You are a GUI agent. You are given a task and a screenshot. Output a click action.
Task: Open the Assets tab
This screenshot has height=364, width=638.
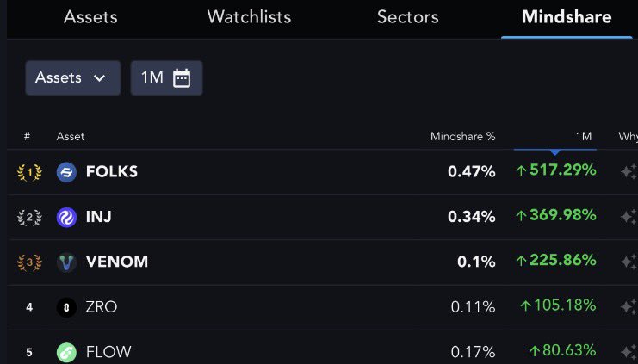(90, 17)
